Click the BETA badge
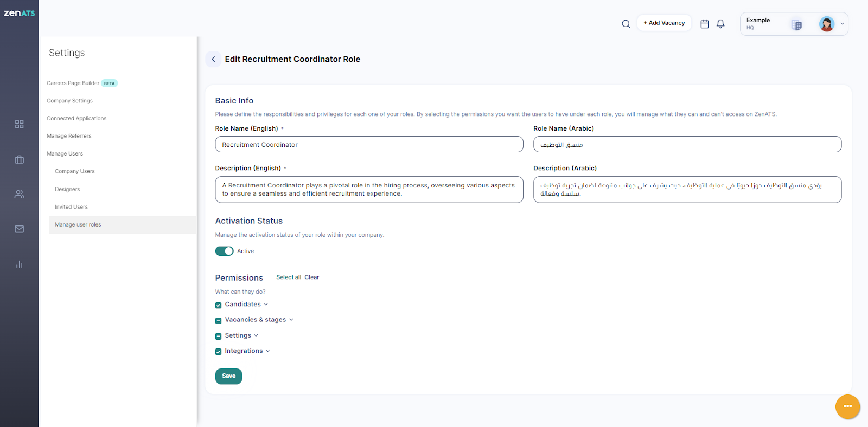 click(x=110, y=83)
